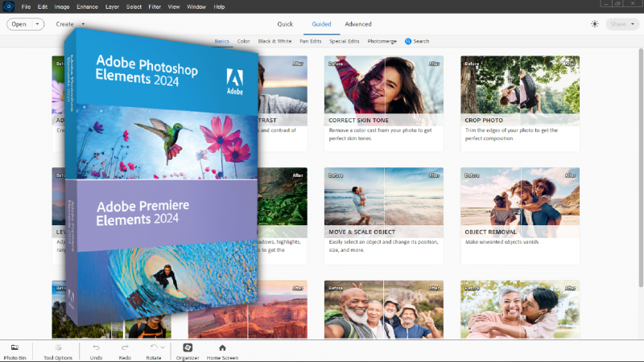Show the Tool Options panel
Image resolution: width=644 pixels, height=362 pixels.
(58, 351)
